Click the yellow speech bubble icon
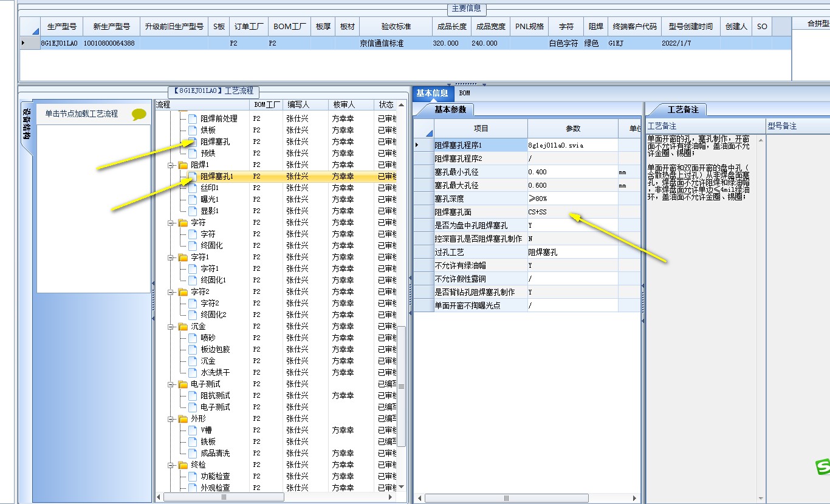Image resolution: width=830 pixels, height=504 pixels. coord(139,114)
